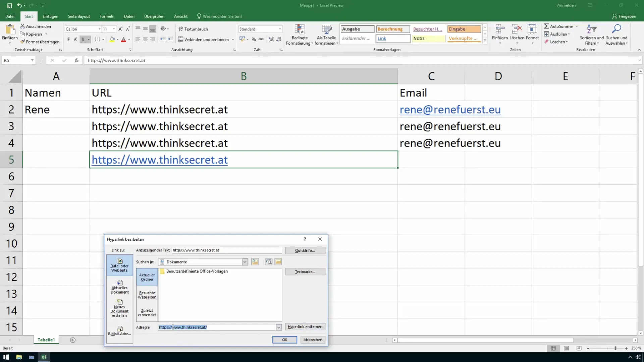Click the Anzuzeigender Text input field
This screenshot has height=362, width=644.
point(227,250)
